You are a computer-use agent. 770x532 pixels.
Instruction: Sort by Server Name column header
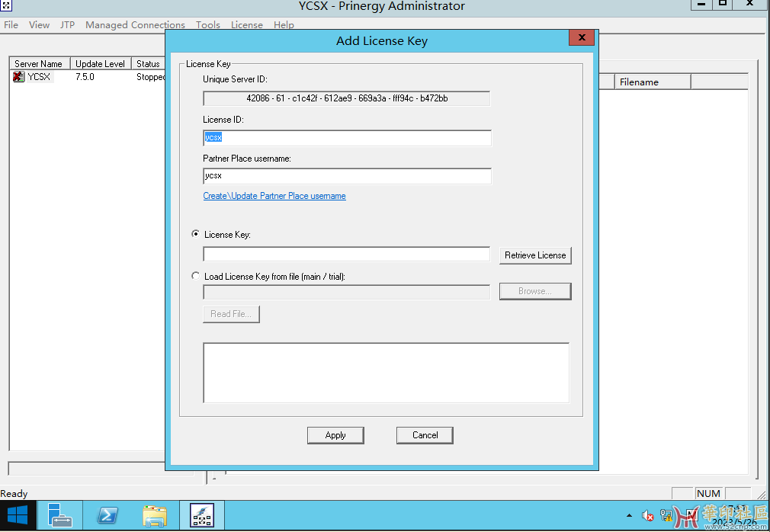[40, 64]
